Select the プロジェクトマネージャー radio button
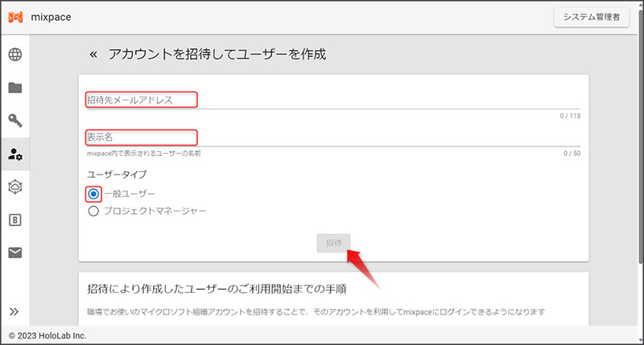The width and height of the screenshot is (644, 345). tap(94, 211)
